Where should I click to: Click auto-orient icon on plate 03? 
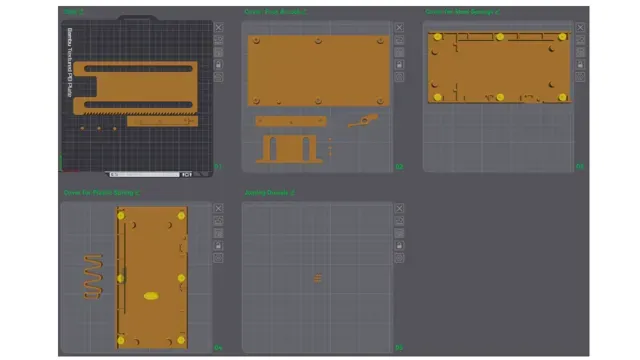point(580,40)
